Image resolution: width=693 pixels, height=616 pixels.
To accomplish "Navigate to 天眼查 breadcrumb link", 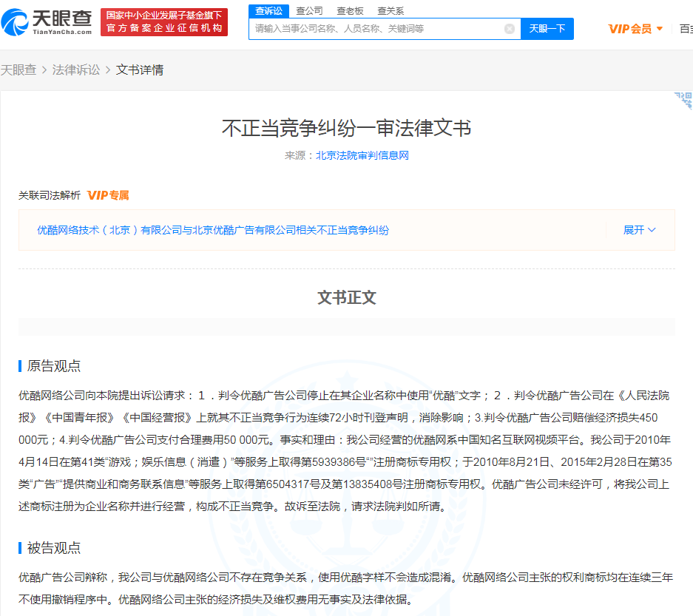I will click(x=19, y=68).
